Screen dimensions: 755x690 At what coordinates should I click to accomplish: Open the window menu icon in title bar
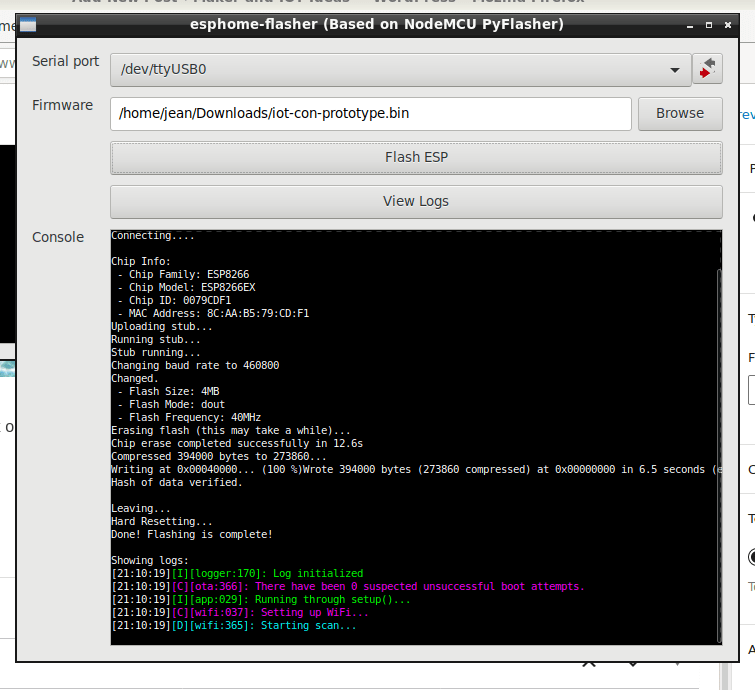[28, 24]
